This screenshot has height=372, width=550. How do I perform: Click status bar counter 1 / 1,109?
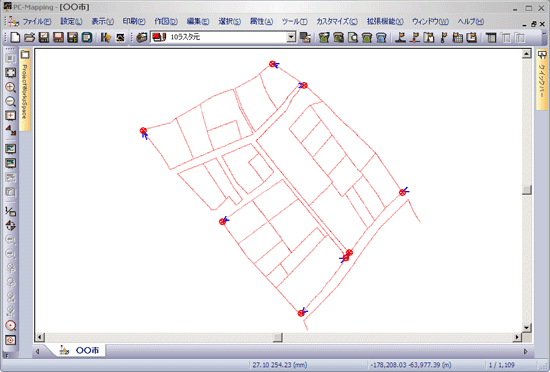pos(502,365)
